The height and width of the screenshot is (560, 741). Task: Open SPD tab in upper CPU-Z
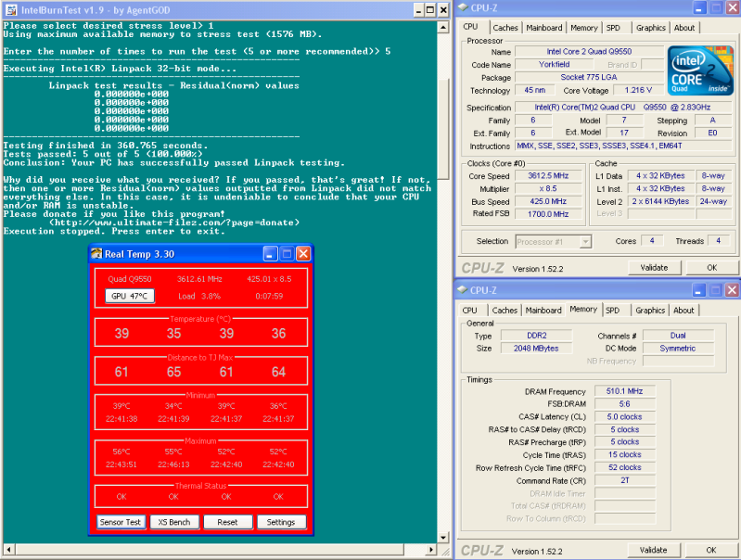tap(613, 28)
